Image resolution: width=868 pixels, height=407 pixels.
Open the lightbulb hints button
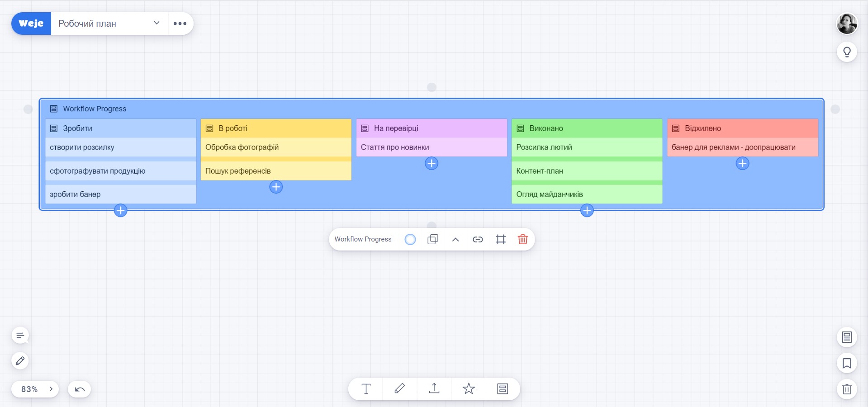[x=847, y=52]
